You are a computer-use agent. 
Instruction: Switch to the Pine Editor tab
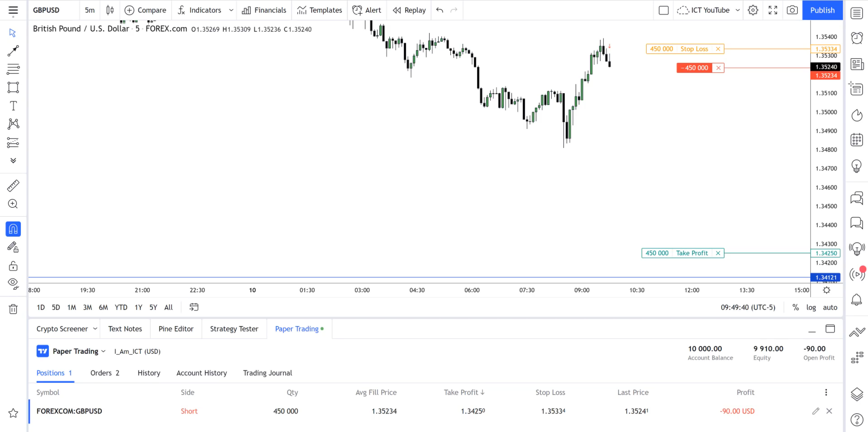[x=176, y=328]
